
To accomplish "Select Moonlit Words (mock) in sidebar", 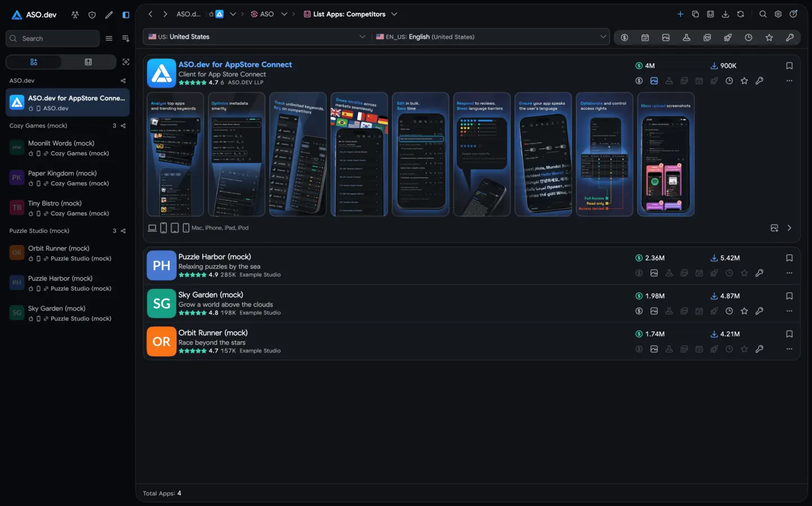I will coord(68,148).
